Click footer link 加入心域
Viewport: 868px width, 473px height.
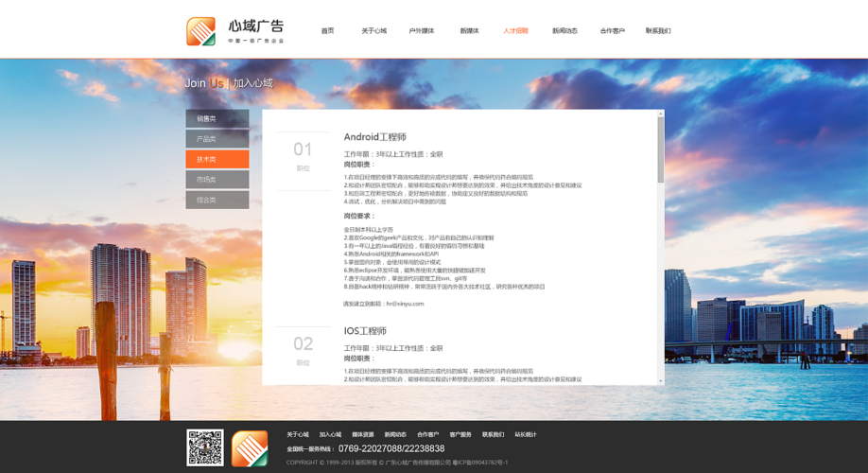331,435
